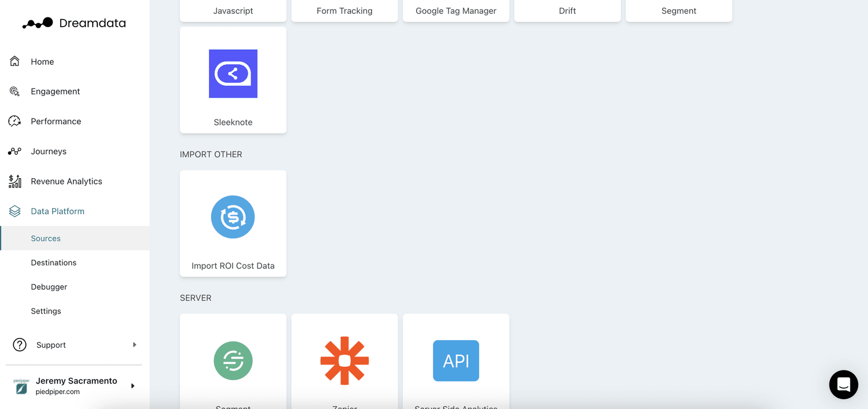Click the IMPORT OTHER section heading
The image size is (868, 409).
tap(211, 154)
